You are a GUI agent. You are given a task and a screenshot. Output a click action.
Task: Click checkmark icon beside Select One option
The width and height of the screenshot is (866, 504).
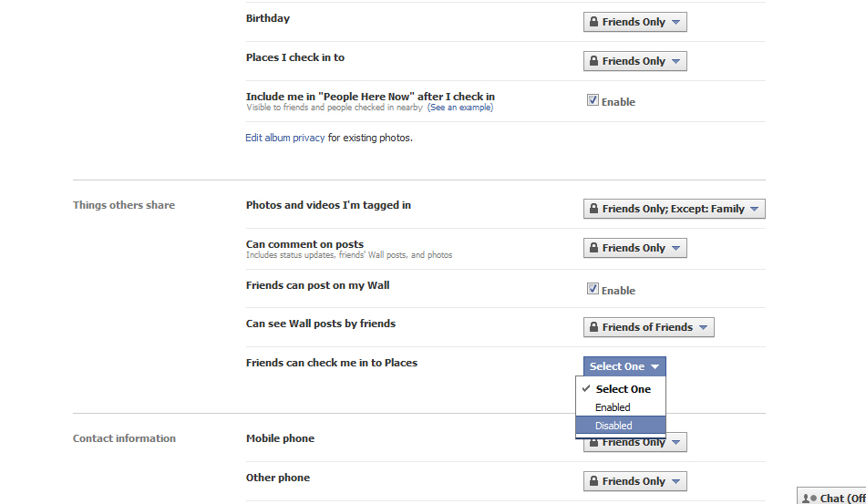coord(586,388)
